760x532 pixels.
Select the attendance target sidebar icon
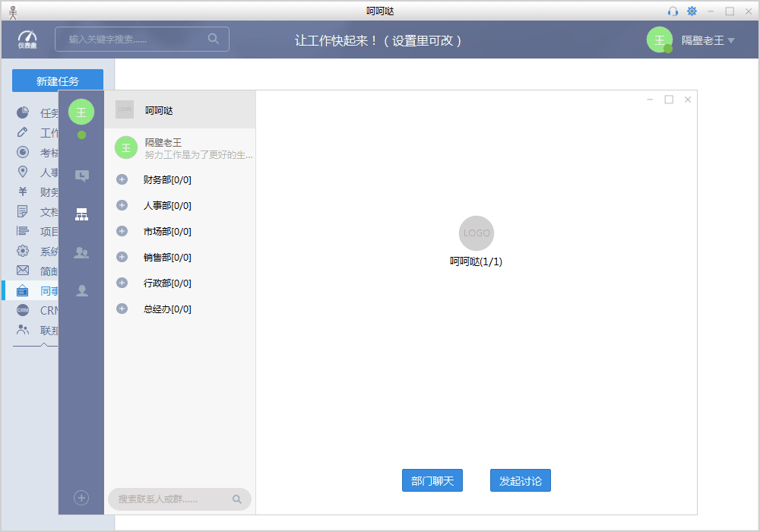(23, 152)
